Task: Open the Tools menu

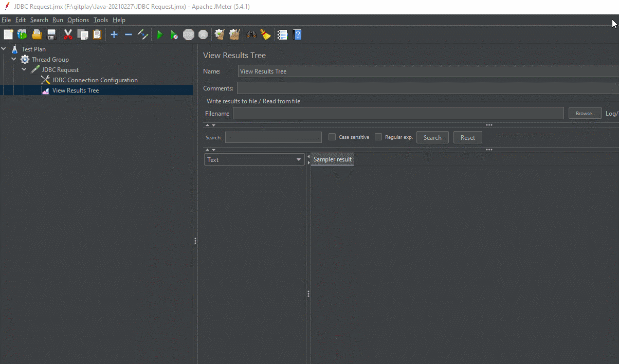Action: pos(101,20)
